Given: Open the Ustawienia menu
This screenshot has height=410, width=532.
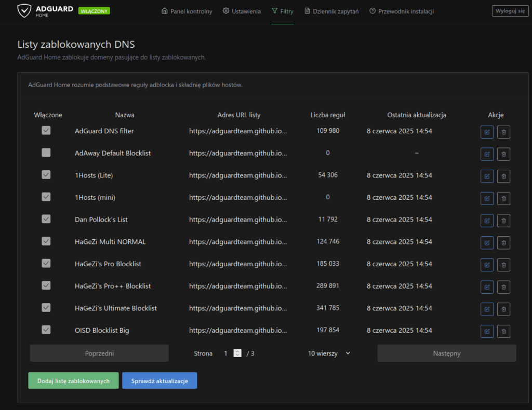Looking at the screenshot, I should (x=242, y=11).
